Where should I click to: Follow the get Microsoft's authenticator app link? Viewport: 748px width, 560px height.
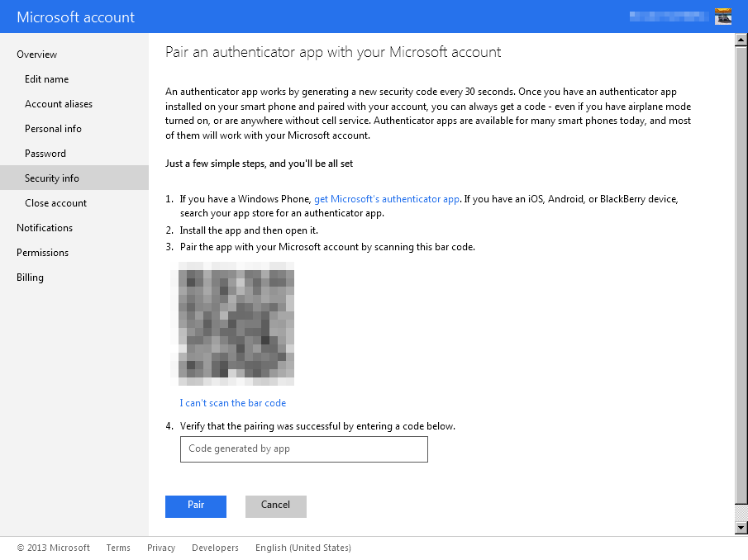tap(386, 199)
